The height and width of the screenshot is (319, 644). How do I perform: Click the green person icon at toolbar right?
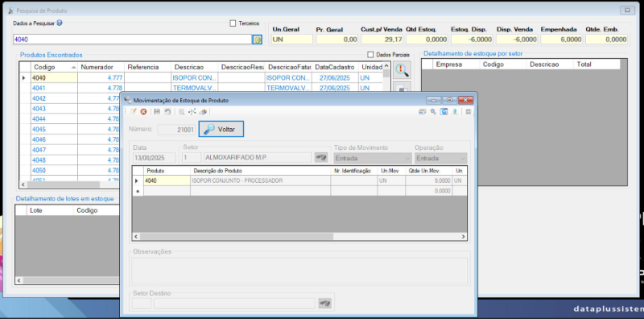pos(455,112)
